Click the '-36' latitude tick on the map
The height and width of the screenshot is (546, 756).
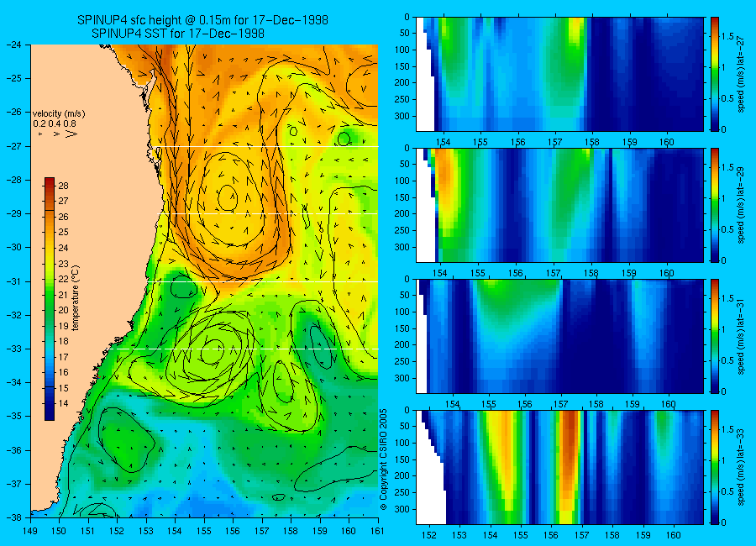pyautogui.click(x=13, y=450)
